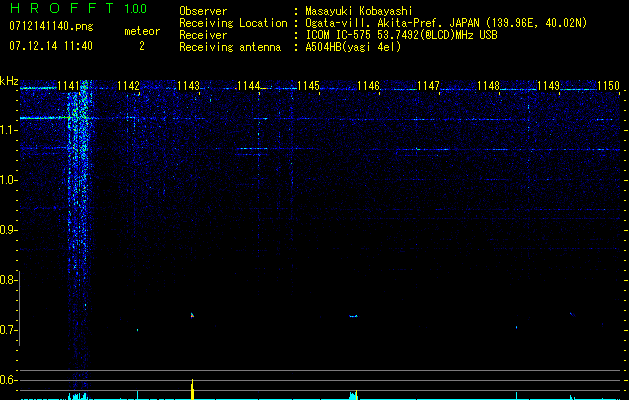Viewport: 629px width, 400px height.
Task: Click the meteor echo trace below 1146
Action: 353,316
